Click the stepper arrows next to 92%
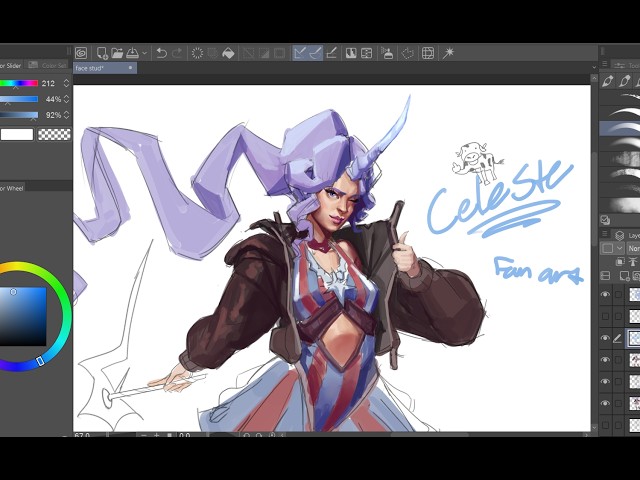 click(x=67, y=115)
